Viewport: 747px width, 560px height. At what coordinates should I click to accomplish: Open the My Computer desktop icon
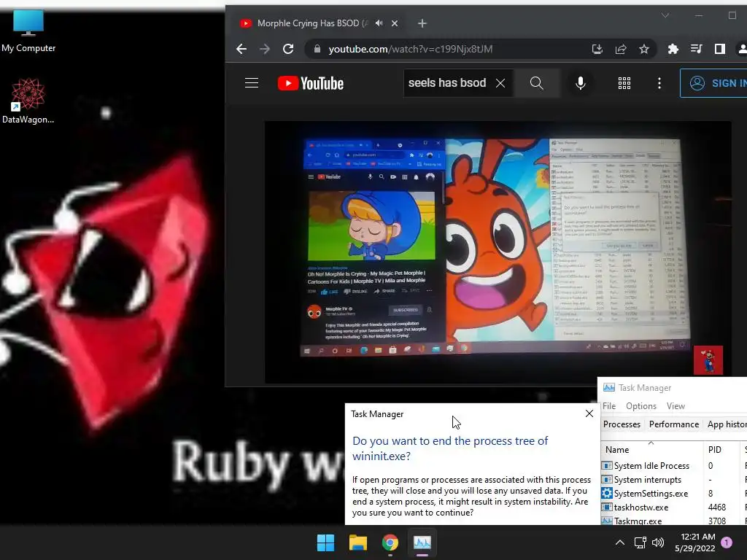click(28, 31)
